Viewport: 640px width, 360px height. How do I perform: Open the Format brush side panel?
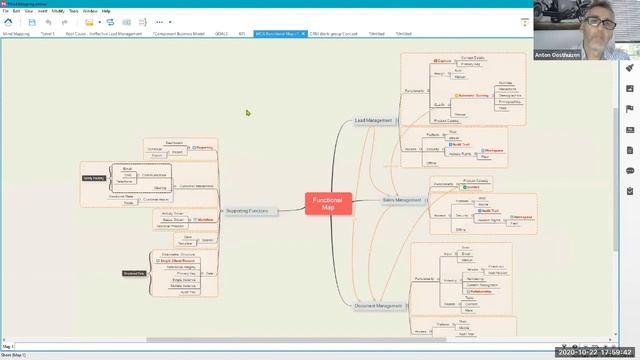coord(630,68)
